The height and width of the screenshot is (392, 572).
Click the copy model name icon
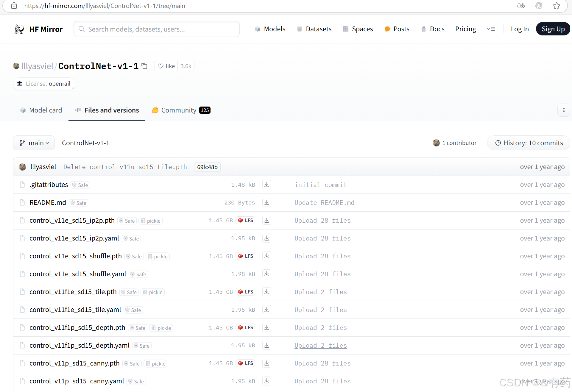144,66
